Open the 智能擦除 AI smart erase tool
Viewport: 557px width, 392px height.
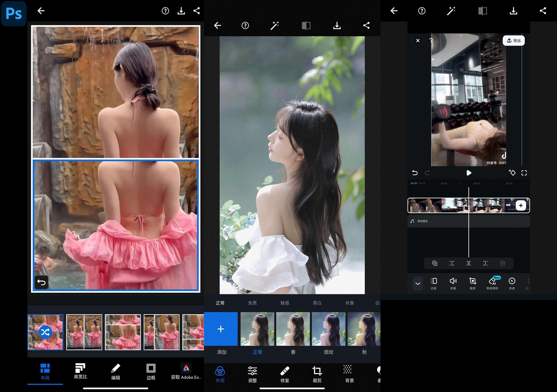(492, 283)
